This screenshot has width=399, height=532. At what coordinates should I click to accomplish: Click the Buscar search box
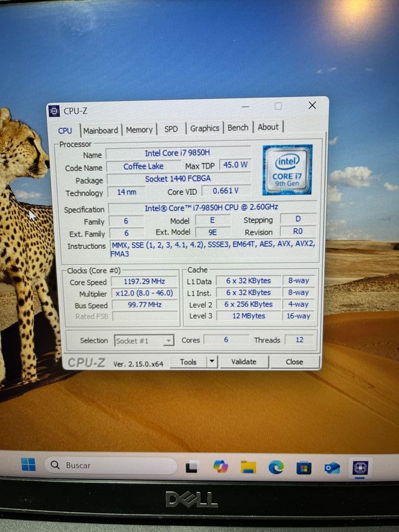(x=110, y=465)
